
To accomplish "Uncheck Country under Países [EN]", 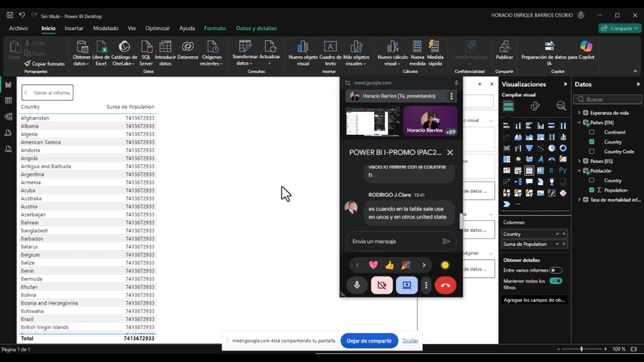I will tap(592, 142).
